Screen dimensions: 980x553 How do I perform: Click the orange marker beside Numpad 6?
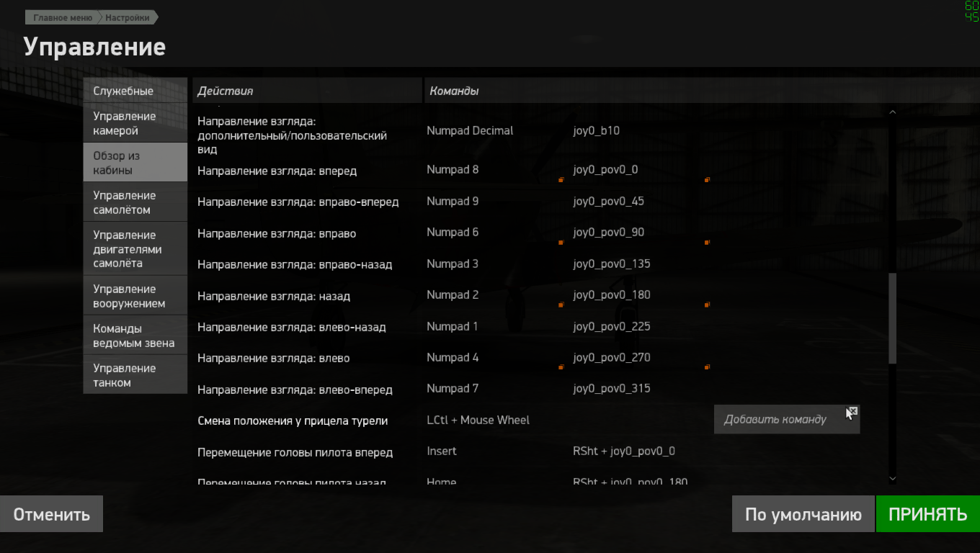tap(561, 243)
